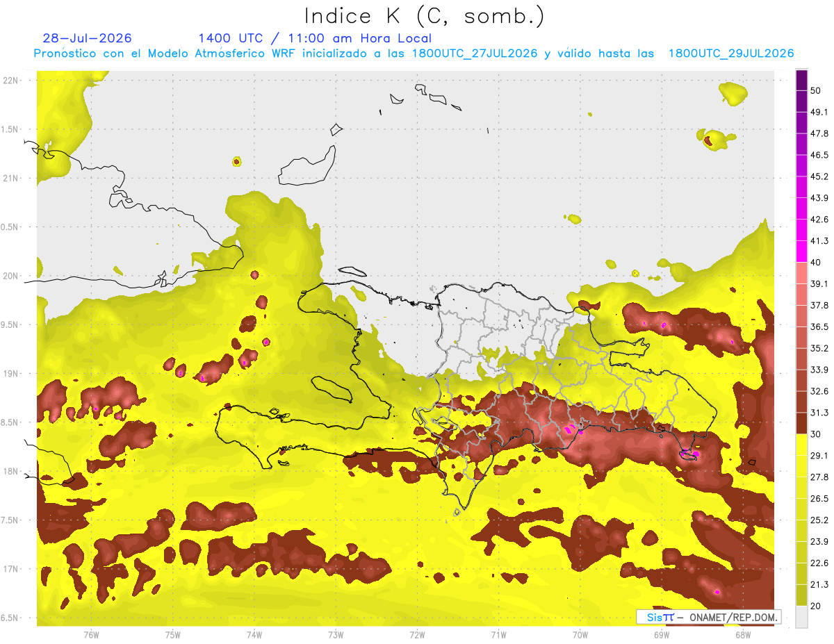Click the latitude label '17N'

pyautogui.click(x=12, y=569)
